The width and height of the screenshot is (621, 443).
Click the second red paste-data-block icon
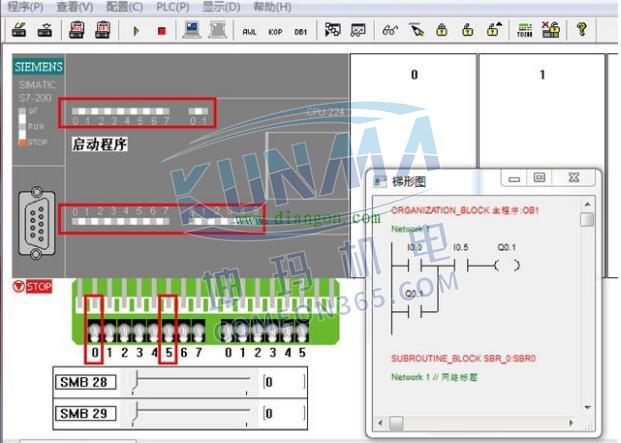103,30
